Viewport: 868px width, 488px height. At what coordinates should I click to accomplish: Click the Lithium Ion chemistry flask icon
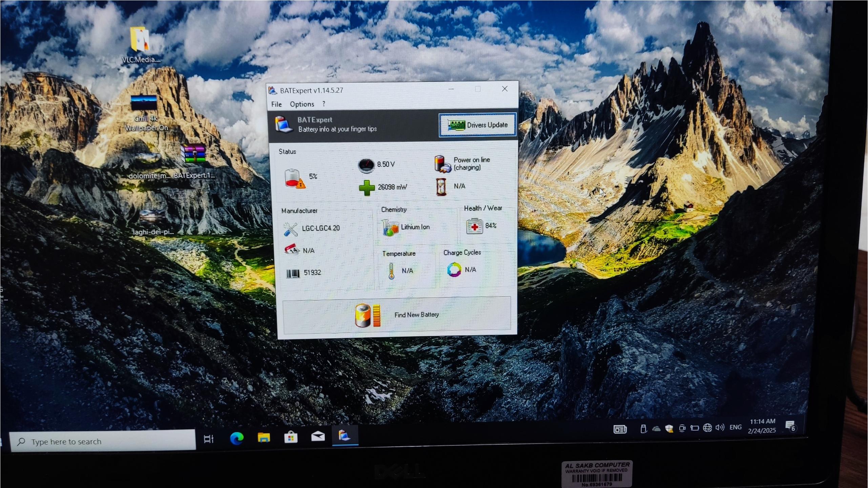point(390,228)
